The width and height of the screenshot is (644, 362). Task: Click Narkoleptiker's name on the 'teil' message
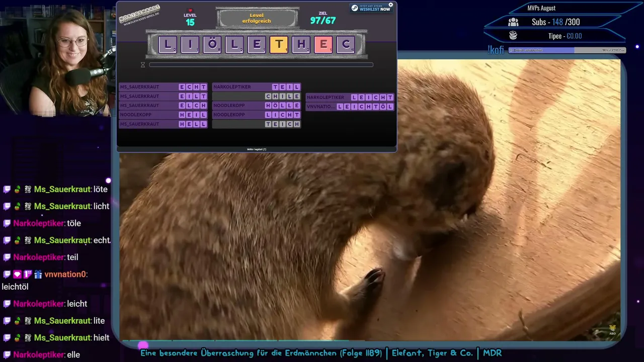click(39, 257)
